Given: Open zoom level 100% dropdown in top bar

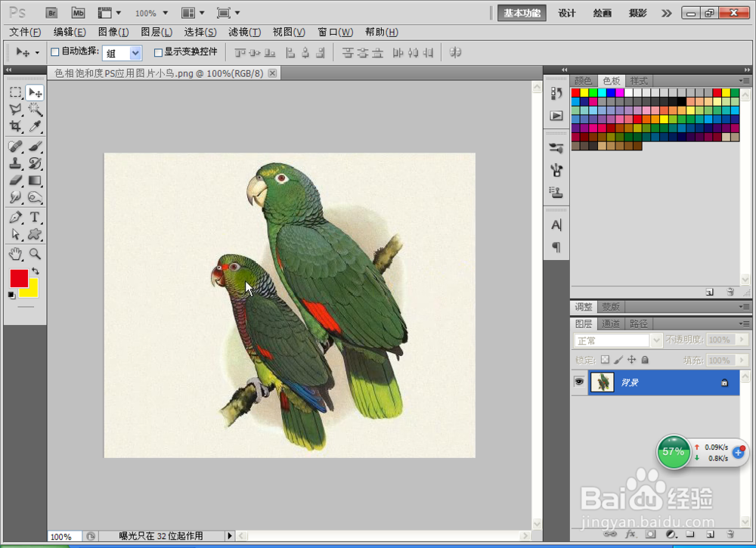Looking at the screenshot, I should click(166, 13).
